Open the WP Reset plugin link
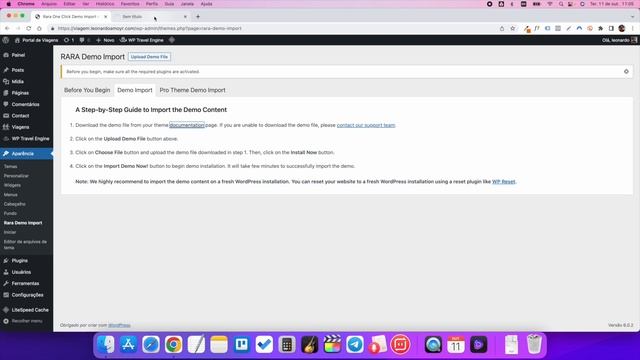The width and height of the screenshot is (640, 360). click(x=503, y=182)
